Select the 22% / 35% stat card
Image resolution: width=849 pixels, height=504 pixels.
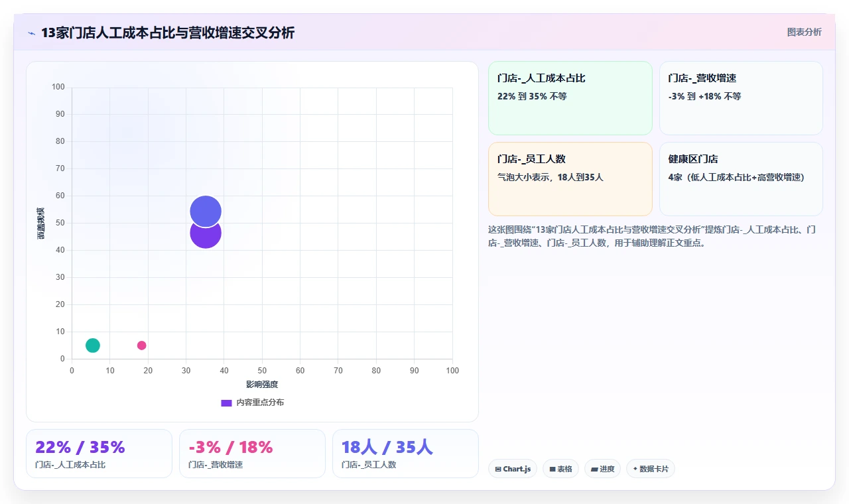[99, 454]
